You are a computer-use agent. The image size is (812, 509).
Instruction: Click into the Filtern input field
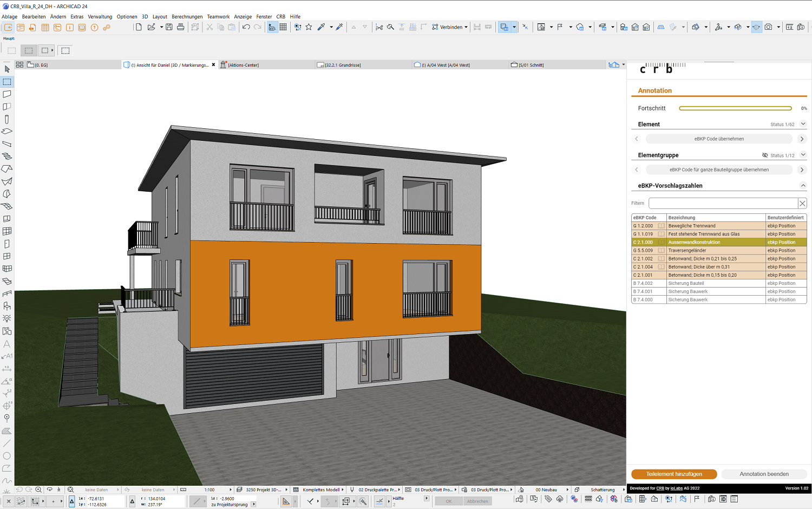pos(723,203)
